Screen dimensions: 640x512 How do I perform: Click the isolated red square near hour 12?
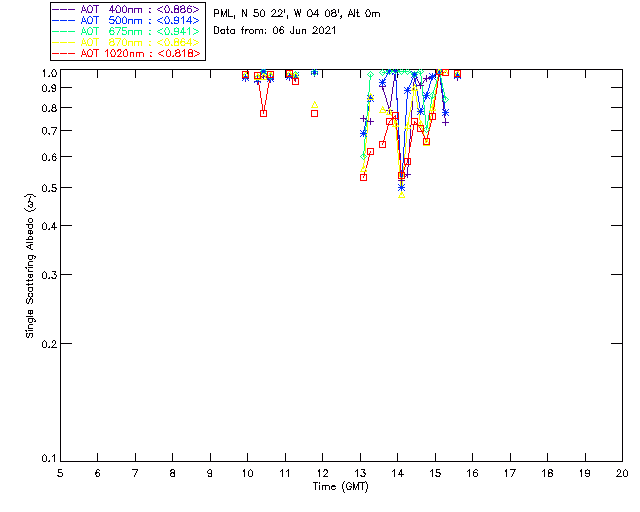314,114
